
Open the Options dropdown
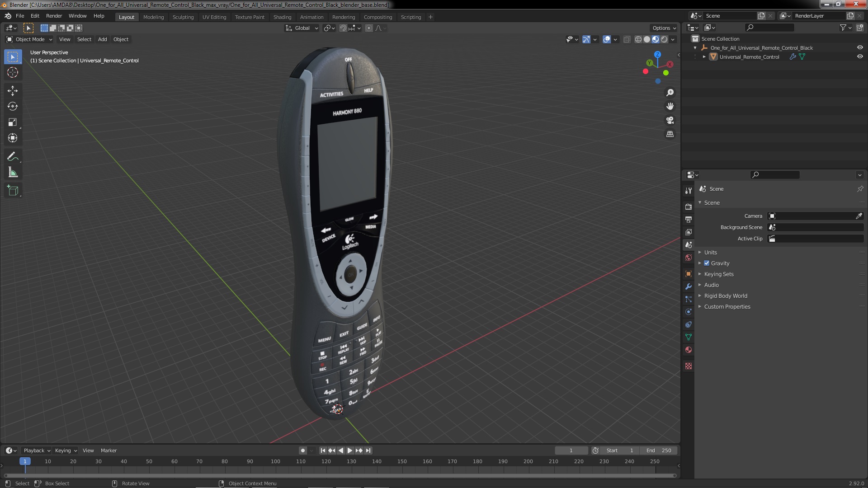[x=664, y=28]
